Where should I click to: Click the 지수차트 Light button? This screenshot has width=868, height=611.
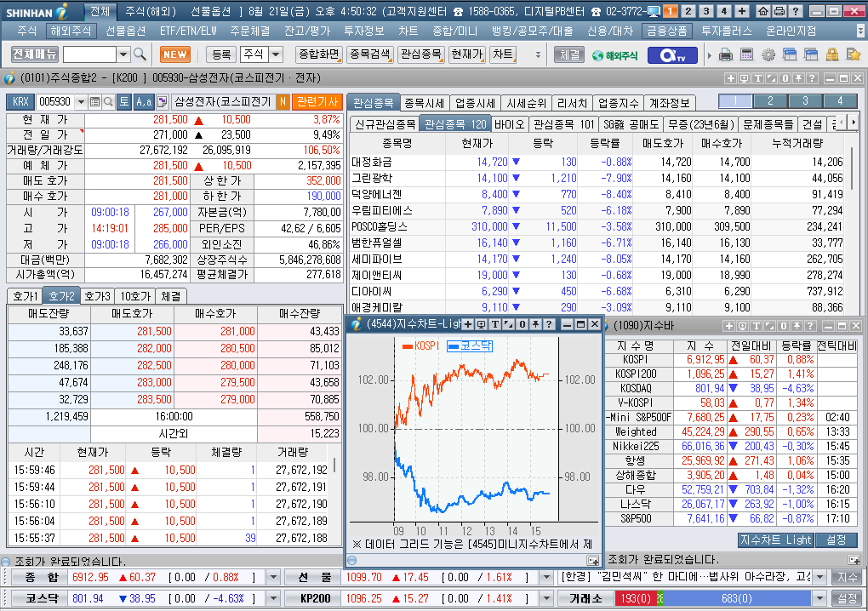click(775, 540)
